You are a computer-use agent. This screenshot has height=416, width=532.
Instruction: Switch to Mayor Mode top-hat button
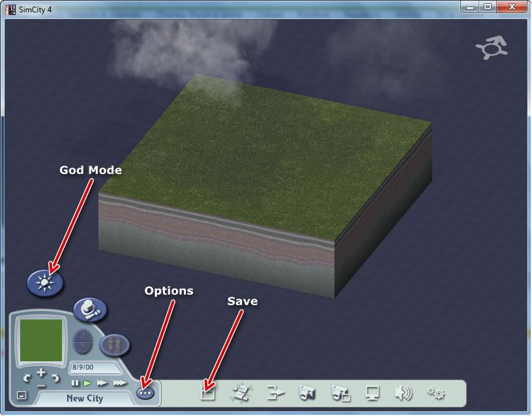[90, 310]
